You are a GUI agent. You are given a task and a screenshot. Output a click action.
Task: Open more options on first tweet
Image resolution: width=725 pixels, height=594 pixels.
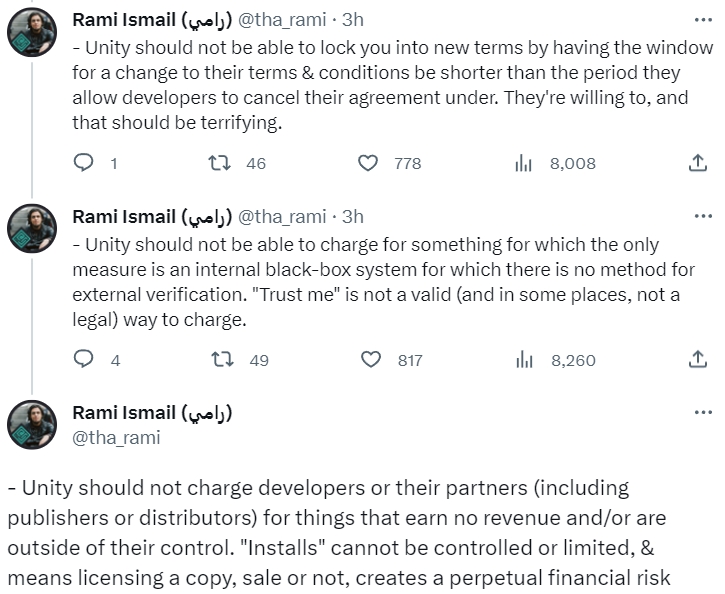tap(703, 20)
